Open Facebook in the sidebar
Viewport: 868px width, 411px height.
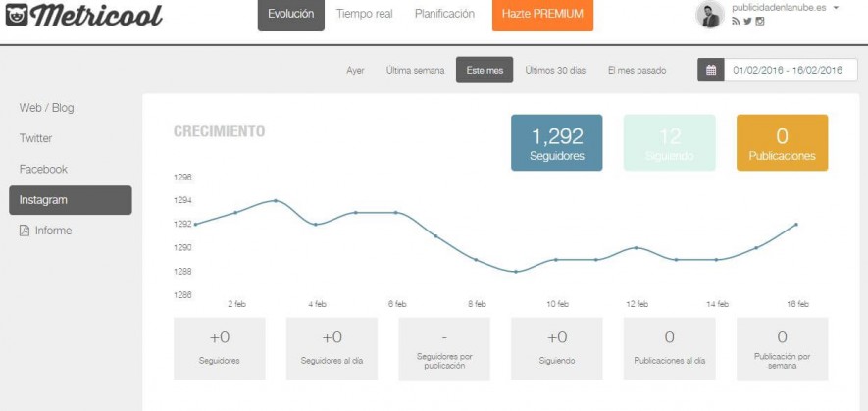pyautogui.click(x=43, y=169)
